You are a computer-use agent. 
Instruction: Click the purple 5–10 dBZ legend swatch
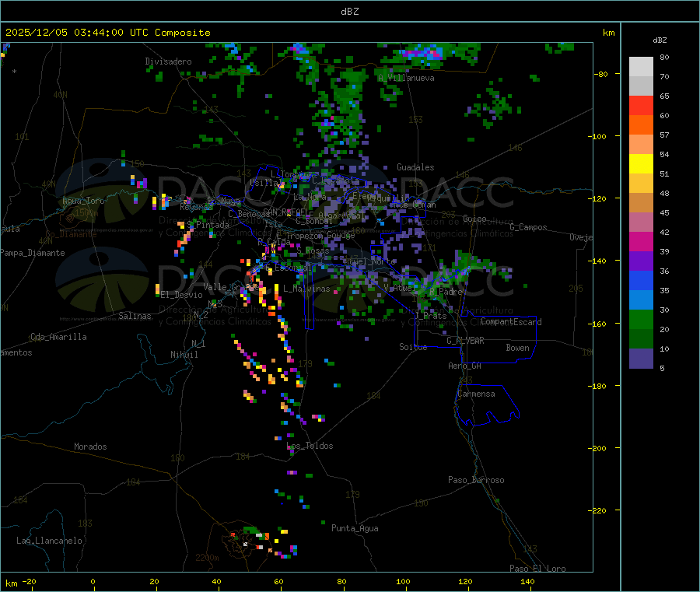641,359
